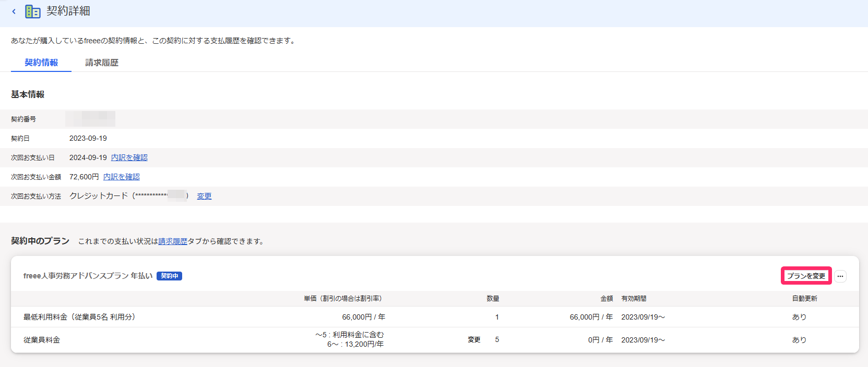Viewport: 868px width, 367px height.
Task: Click the 有効期間 column header
Action: pos(634,299)
